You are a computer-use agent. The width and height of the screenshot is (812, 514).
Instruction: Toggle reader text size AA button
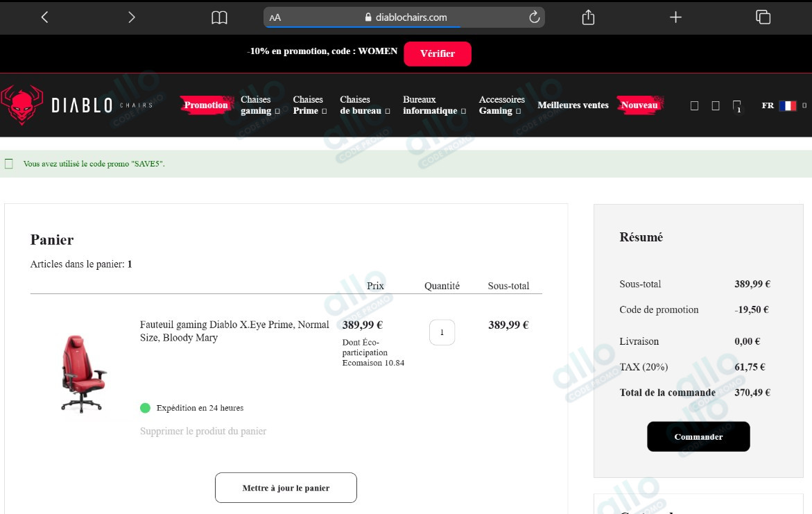(275, 17)
